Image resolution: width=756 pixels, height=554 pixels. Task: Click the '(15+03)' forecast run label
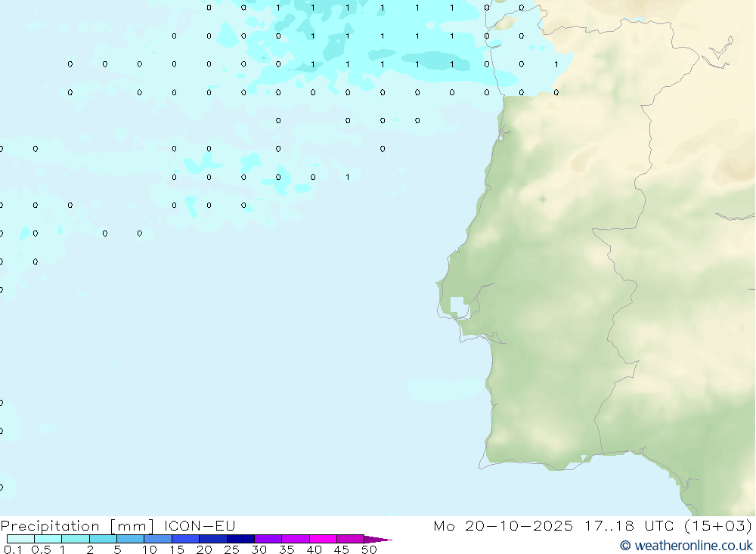(718, 525)
